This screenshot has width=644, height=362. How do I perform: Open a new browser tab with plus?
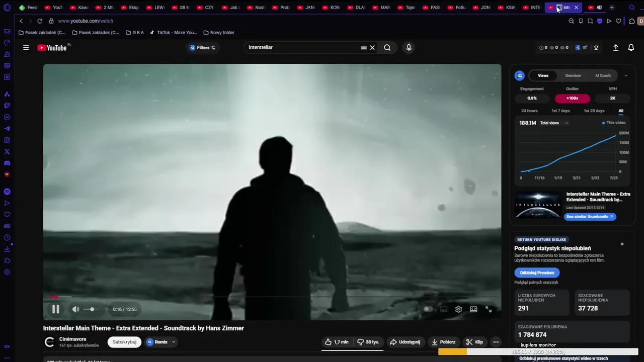(612, 8)
